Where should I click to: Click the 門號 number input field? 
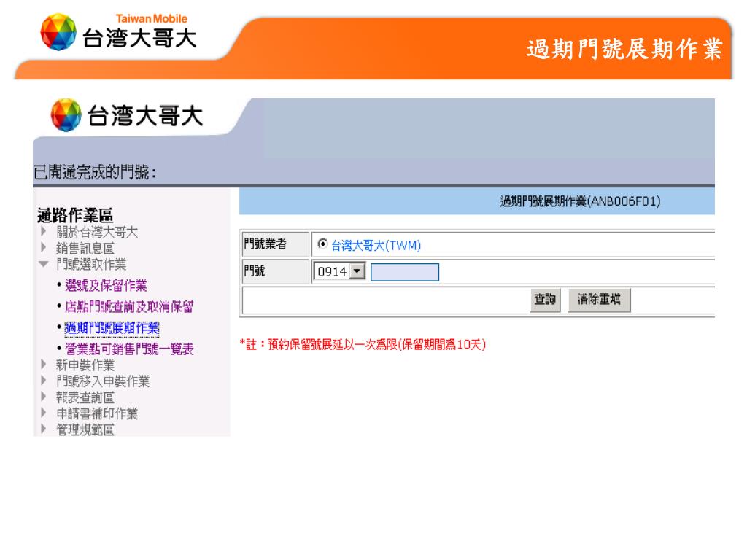(405, 272)
